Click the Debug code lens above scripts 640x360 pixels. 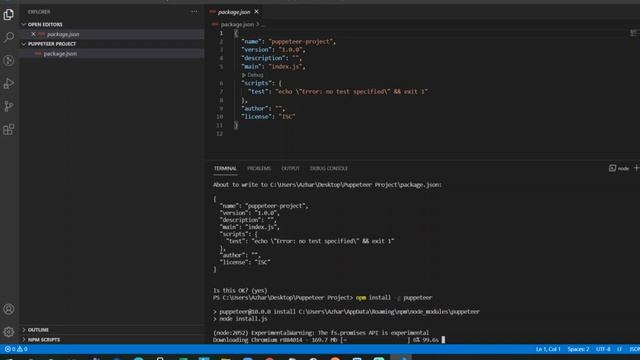click(253, 75)
